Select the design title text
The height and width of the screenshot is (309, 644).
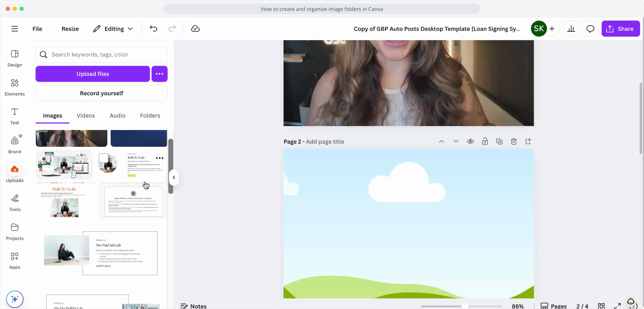(437, 29)
